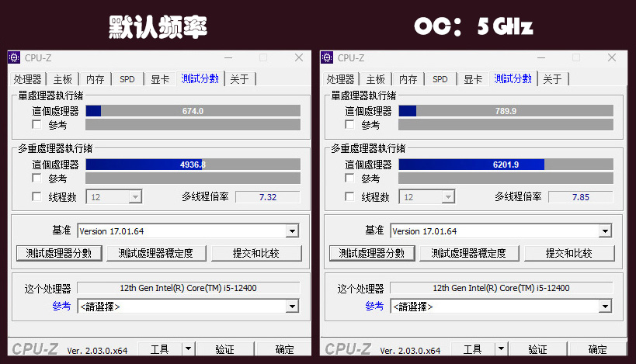This screenshot has height=364, width=636.
Task: Click 确定 button in left window
Action: click(x=284, y=349)
